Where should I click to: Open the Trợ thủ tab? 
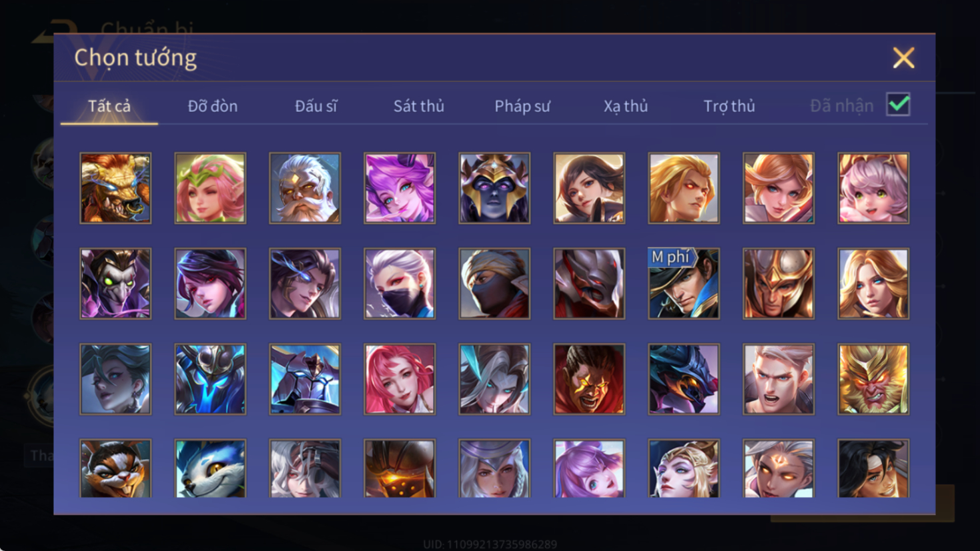click(728, 106)
